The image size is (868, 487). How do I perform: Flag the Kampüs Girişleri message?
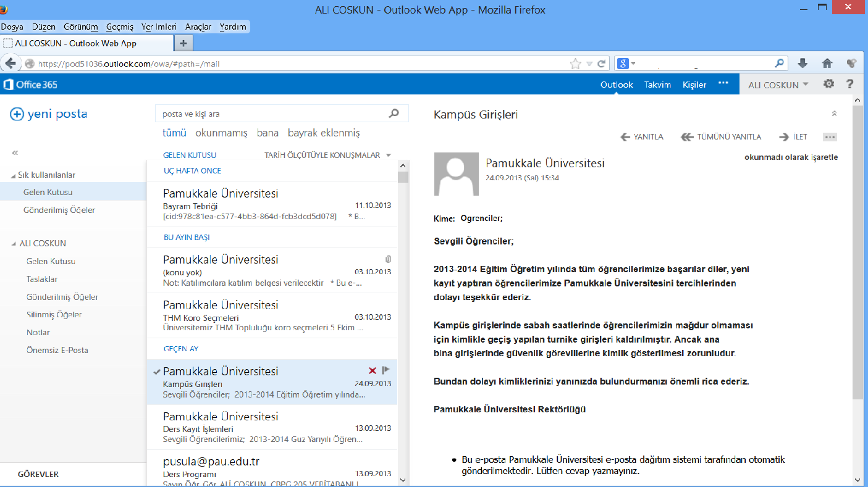click(x=386, y=370)
